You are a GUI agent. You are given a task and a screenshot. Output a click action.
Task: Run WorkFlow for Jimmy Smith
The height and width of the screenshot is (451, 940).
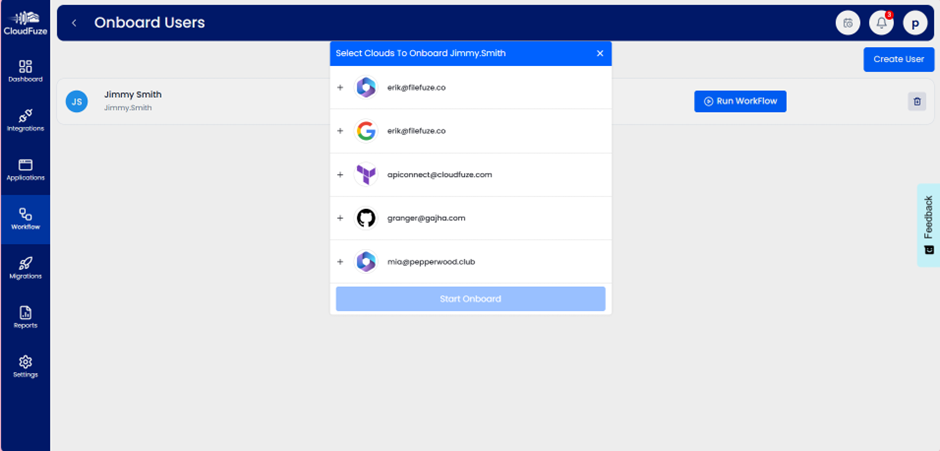click(740, 101)
